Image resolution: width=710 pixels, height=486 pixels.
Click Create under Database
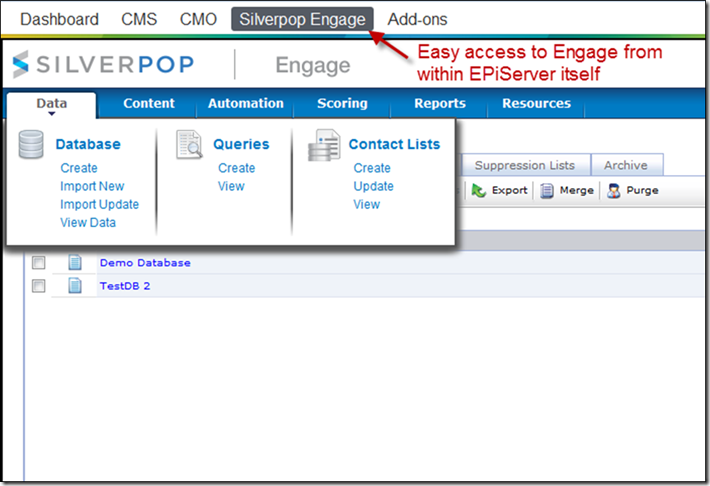coord(79,168)
